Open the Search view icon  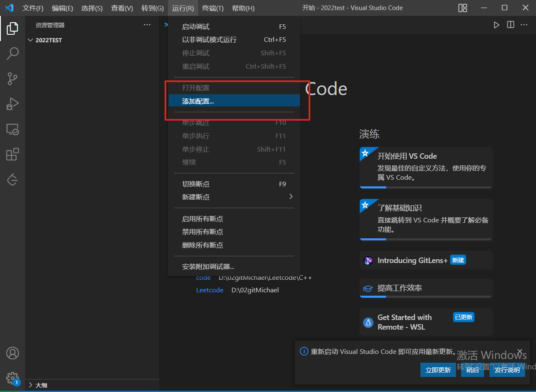(x=13, y=53)
